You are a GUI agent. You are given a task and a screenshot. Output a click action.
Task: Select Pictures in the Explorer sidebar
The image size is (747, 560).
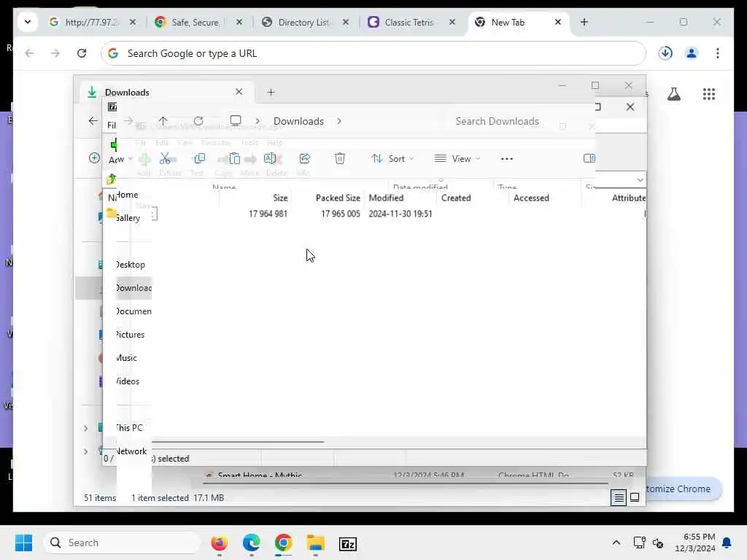point(130,335)
